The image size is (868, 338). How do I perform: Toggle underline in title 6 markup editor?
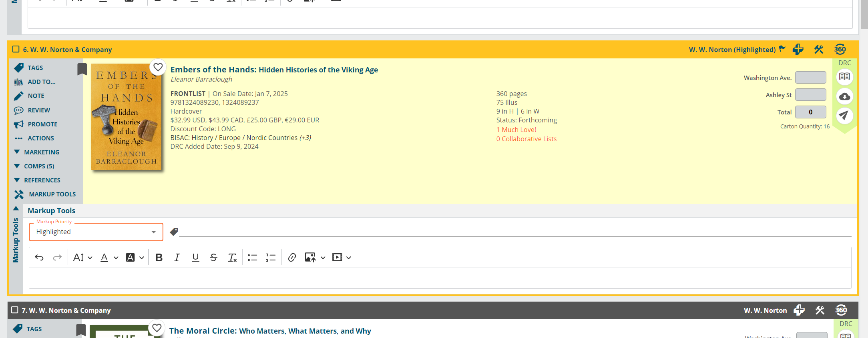click(x=195, y=257)
